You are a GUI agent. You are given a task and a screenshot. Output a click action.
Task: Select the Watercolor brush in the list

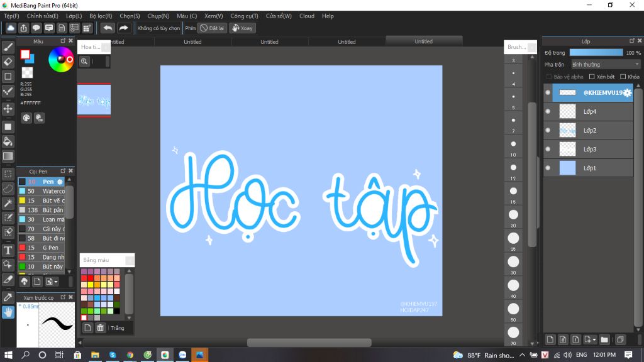pyautogui.click(x=42, y=191)
